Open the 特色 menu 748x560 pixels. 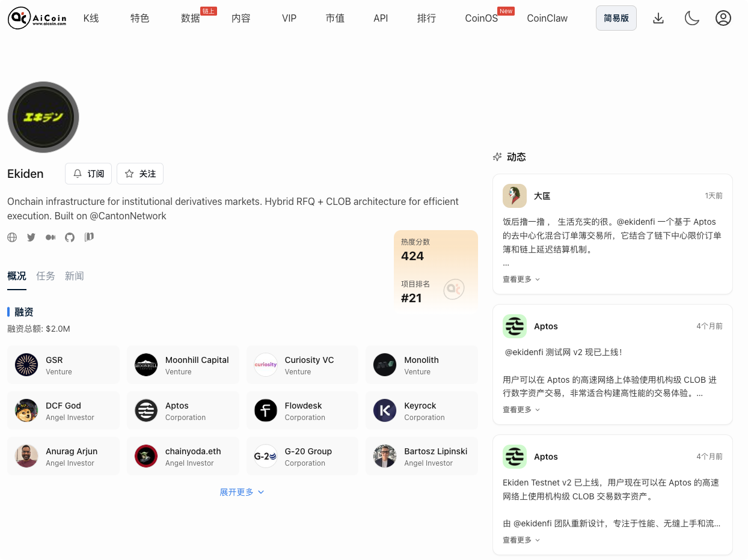pyautogui.click(x=140, y=18)
